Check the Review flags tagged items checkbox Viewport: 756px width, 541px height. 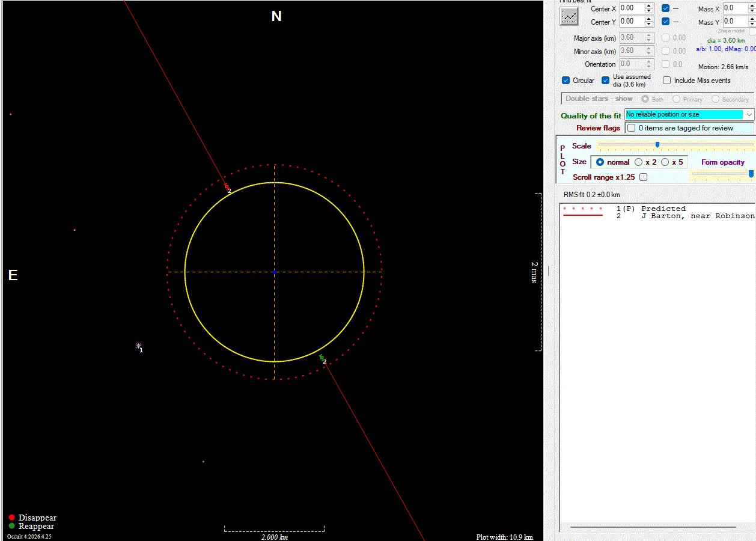pyautogui.click(x=631, y=128)
